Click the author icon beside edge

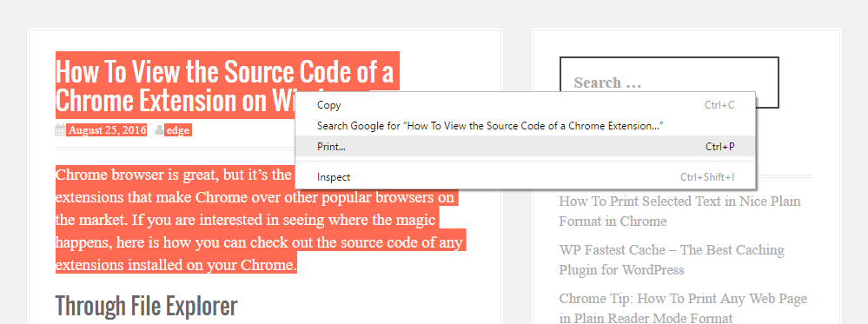(x=159, y=130)
